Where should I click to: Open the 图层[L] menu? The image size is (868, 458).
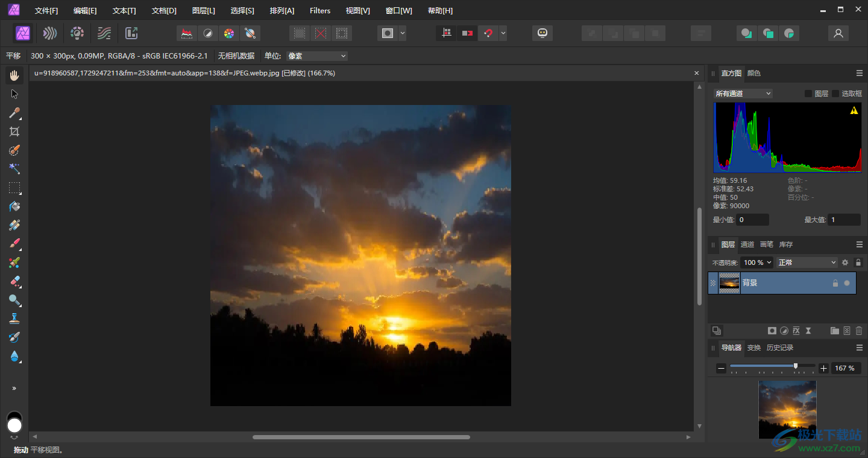[203, 10]
